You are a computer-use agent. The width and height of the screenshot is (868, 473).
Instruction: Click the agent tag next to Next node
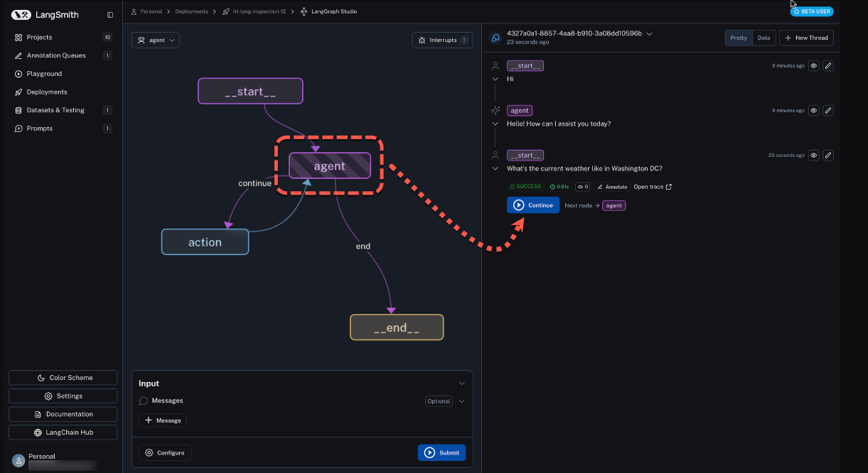click(x=614, y=205)
